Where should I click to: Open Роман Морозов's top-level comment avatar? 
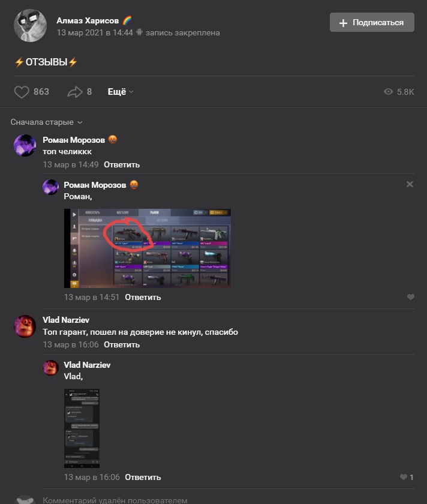[25, 145]
